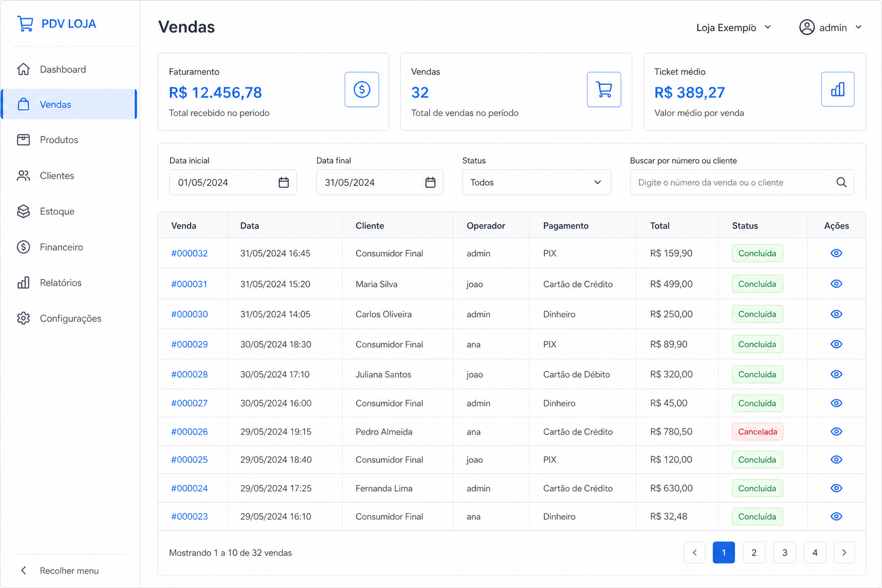View details of sale #000023 eye icon
The width and height of the screenshot is (882, 588).
tap(837, 516)
